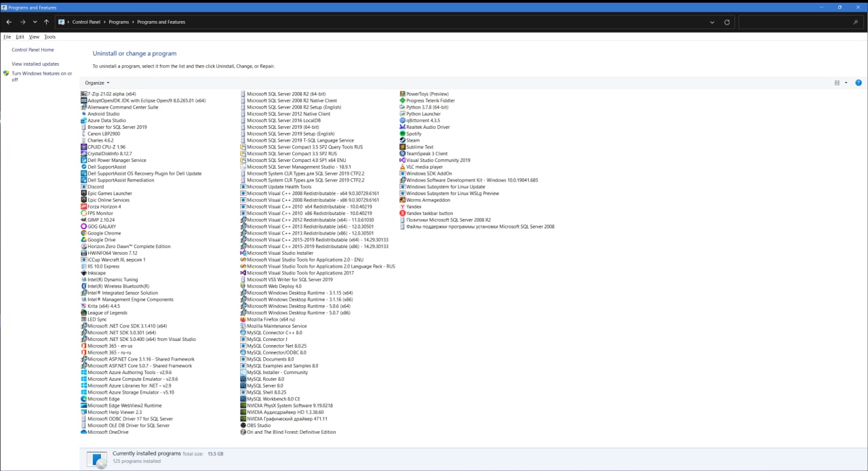This screenshot has height=471, width=868.
Task: Open the Edit menu
Action: tap(20, 37)
